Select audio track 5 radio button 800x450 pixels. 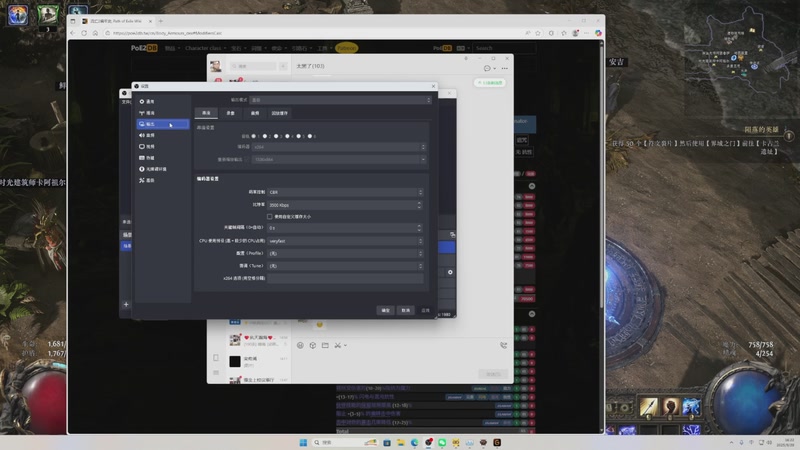(x=298, y=136)
